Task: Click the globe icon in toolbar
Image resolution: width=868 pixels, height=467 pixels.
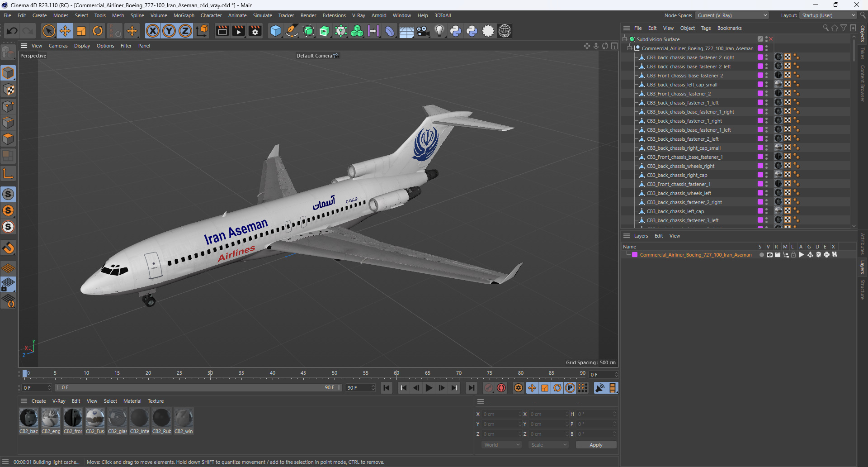Action: coord(505,31)
